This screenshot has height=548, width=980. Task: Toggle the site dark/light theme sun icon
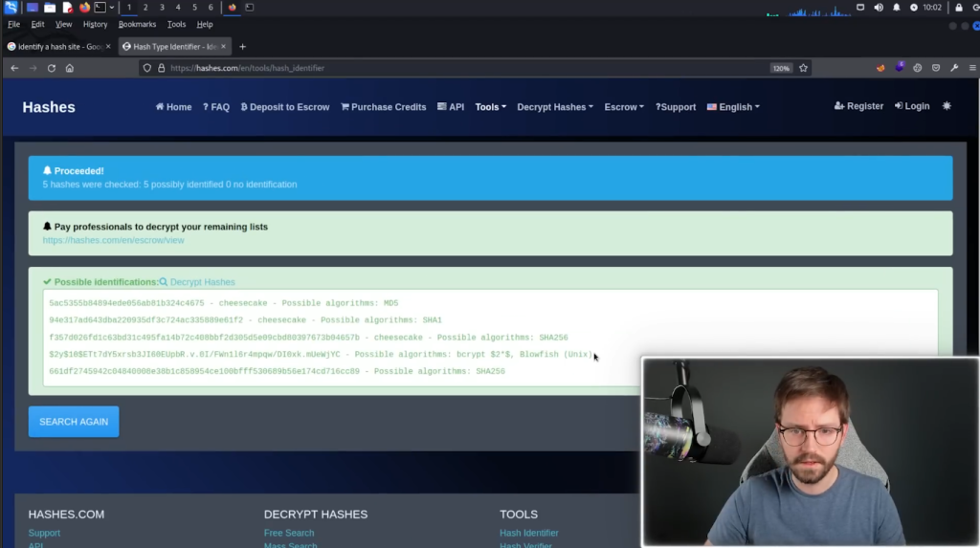pos(947,106)
